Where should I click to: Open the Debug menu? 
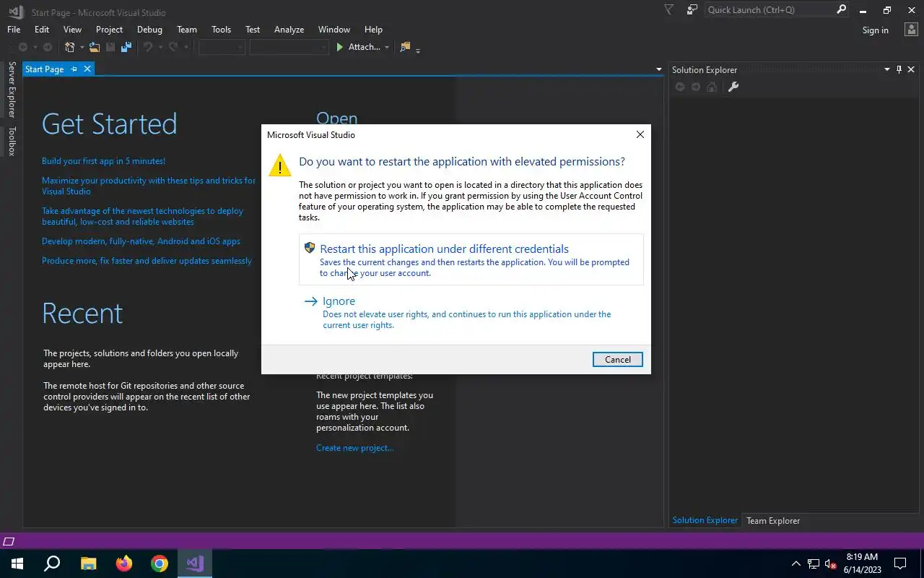pyautogui.click(x=149, y=30)
